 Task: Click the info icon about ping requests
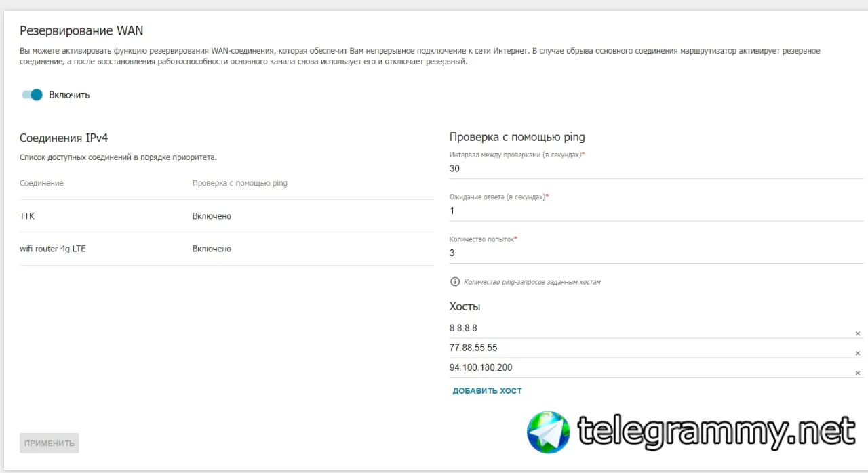[455, 281]
